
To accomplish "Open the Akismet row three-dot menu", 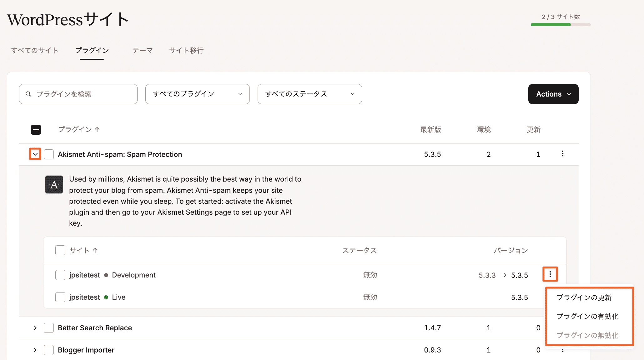I will [x=562, y=154].
